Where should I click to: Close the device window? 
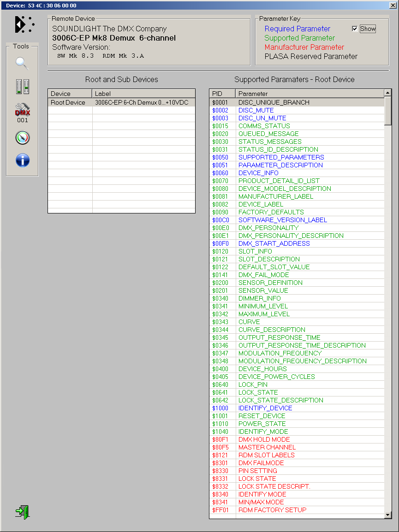[393, 6]
